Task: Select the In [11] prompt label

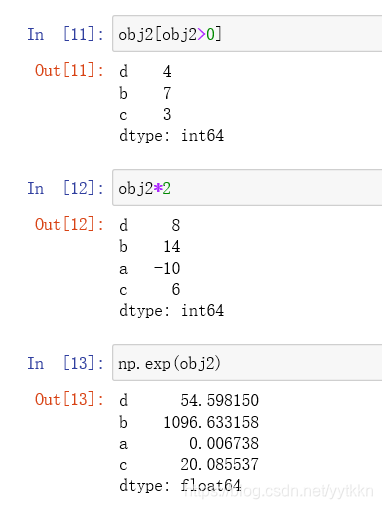Action: pos(66,34)
